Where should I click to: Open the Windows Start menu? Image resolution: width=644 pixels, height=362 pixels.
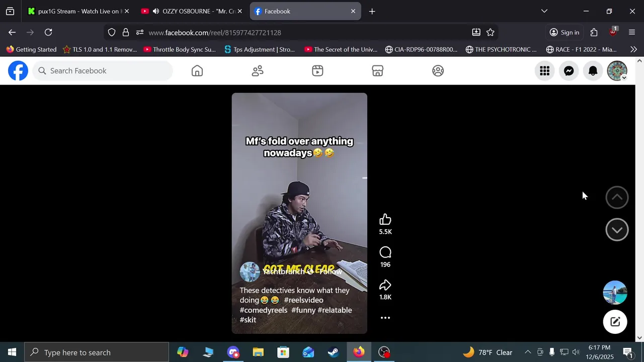[x=12, y=352]
